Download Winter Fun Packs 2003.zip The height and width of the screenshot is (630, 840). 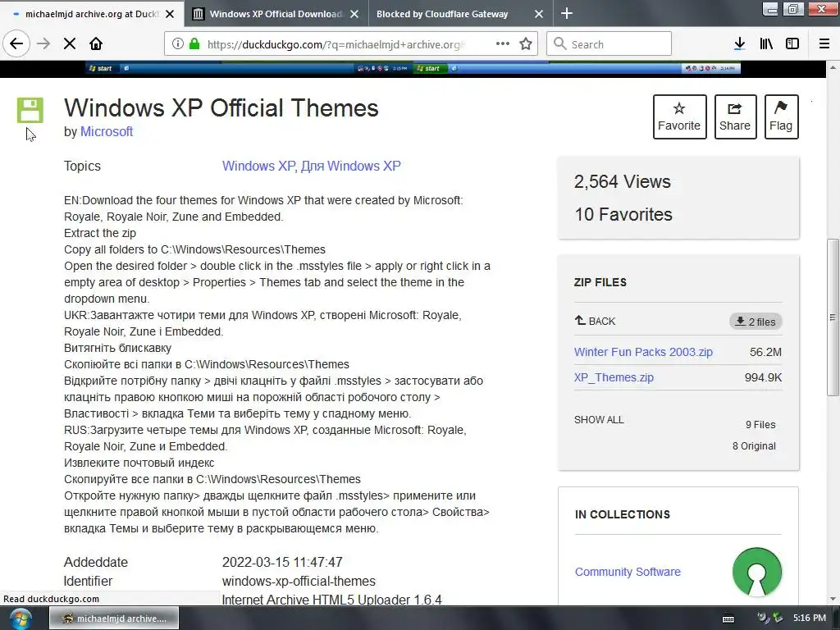[x=643, y=352]
